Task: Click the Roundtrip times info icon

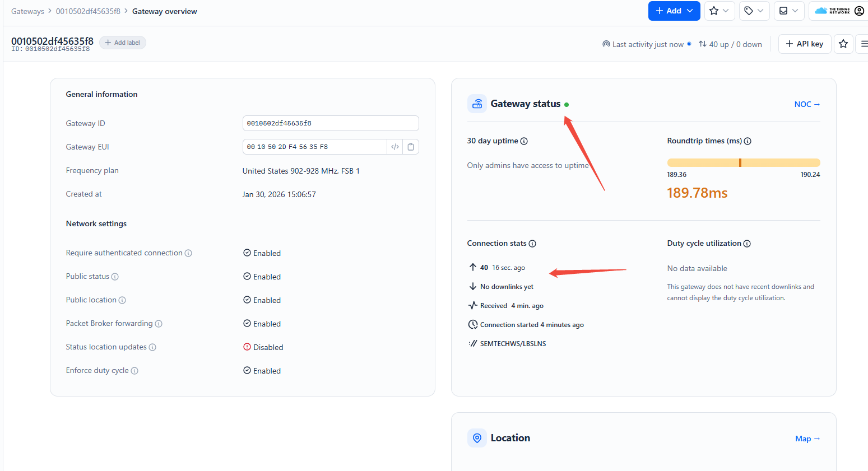Action: click(748, 141)
